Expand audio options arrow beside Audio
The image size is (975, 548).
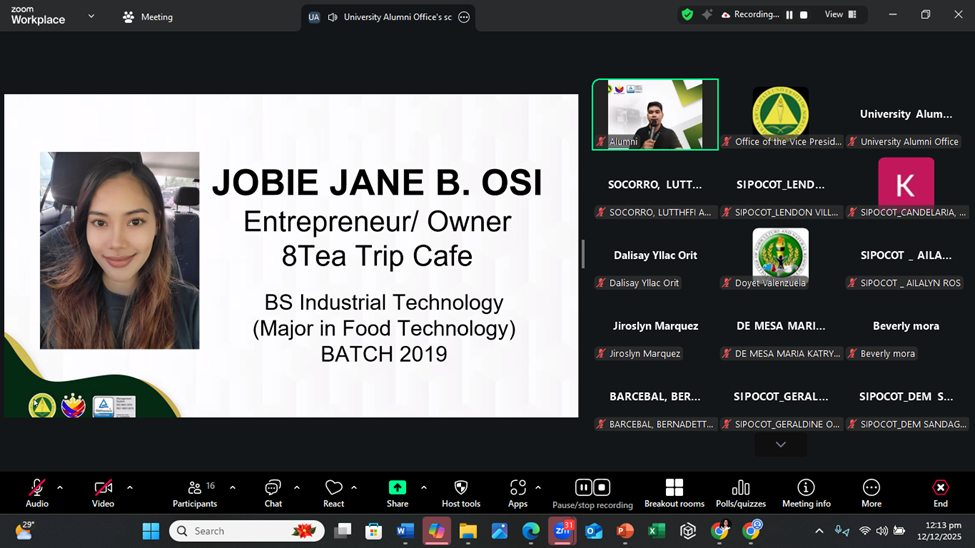pyautogui.click(x=60, y=488)
